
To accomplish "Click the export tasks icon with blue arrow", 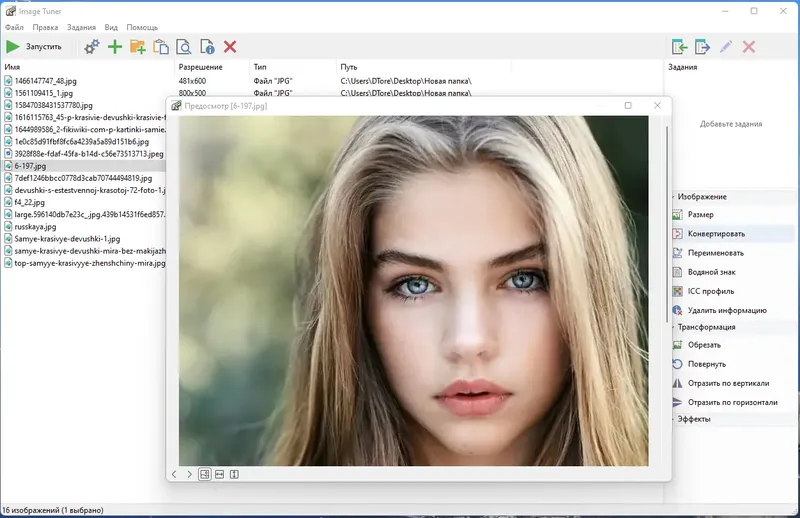I will pos(703,47).
